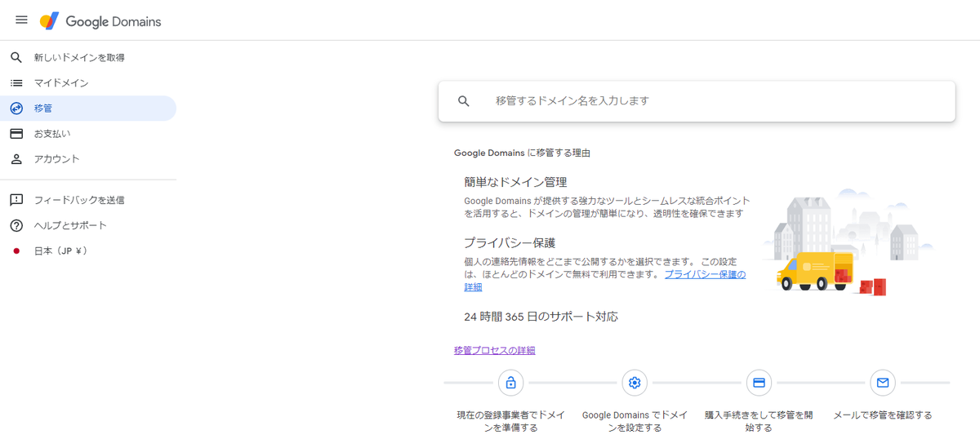
Task: Click the プライバシー保護 heading
Action: tap(510, 242)
